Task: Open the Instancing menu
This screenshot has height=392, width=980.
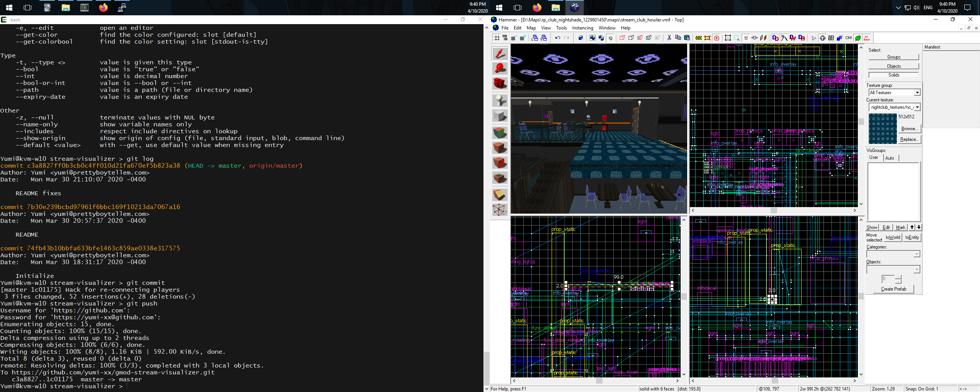Action: click(582, 28)
